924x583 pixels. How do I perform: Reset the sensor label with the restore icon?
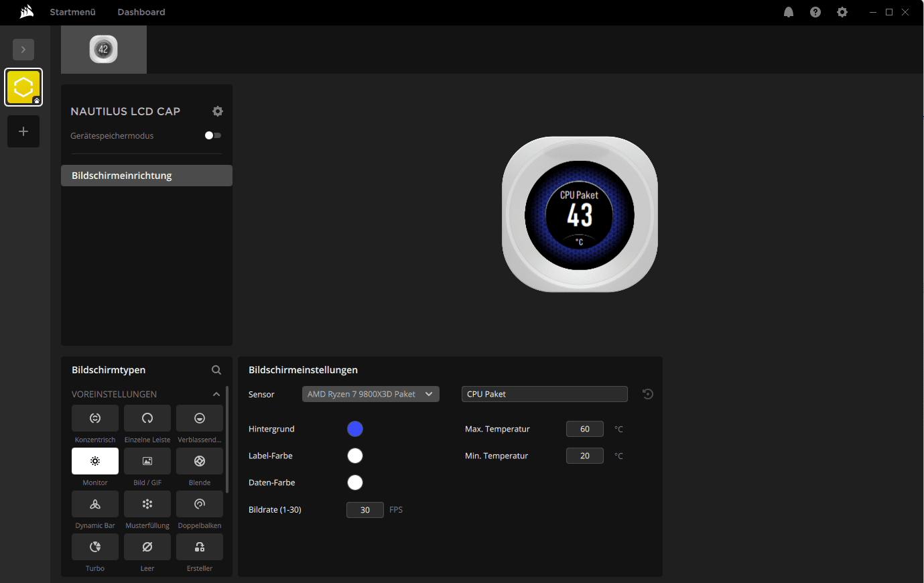(647, 394)
